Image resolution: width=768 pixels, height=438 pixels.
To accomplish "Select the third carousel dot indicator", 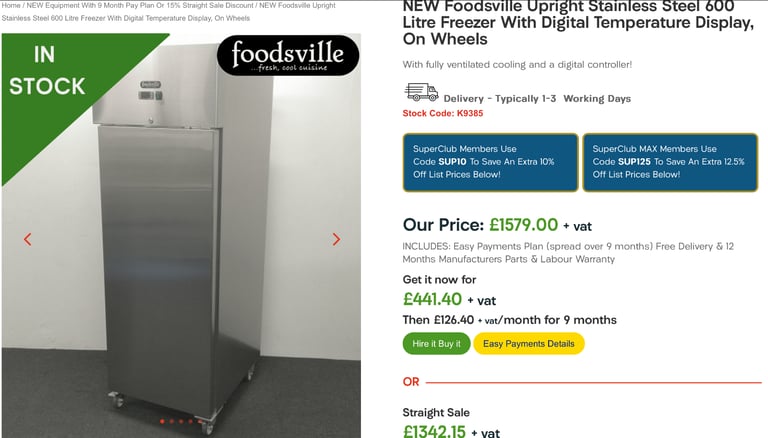I will pyautogui.click(x=181, y=421).
